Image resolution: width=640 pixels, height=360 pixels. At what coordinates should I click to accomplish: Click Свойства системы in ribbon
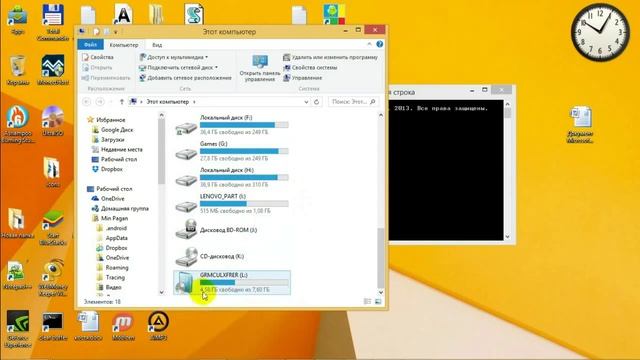click(x=310, y=67)
